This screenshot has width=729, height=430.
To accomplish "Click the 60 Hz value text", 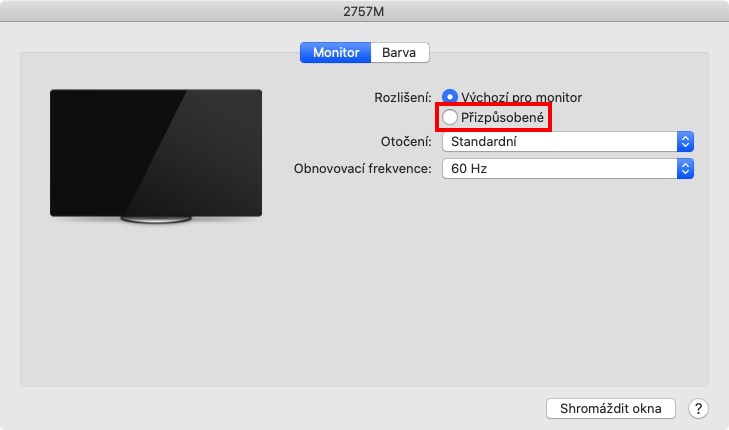I will [x=469, y=168].
